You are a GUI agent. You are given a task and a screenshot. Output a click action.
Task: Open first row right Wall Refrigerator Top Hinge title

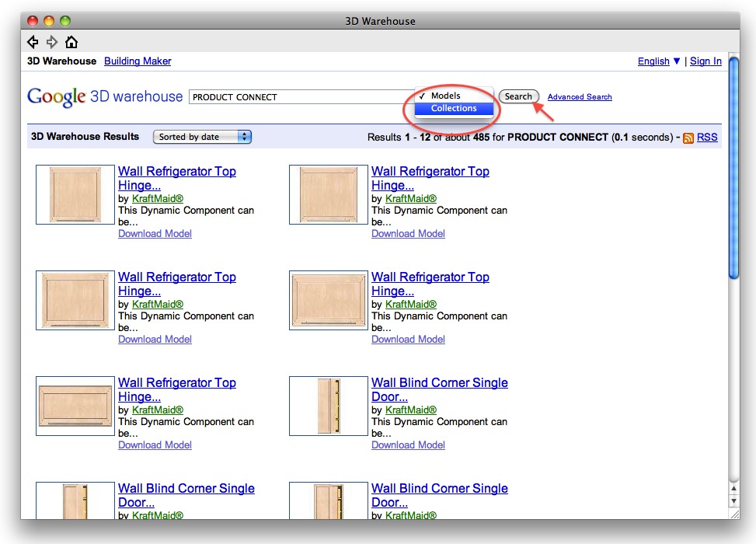point(430,178)
